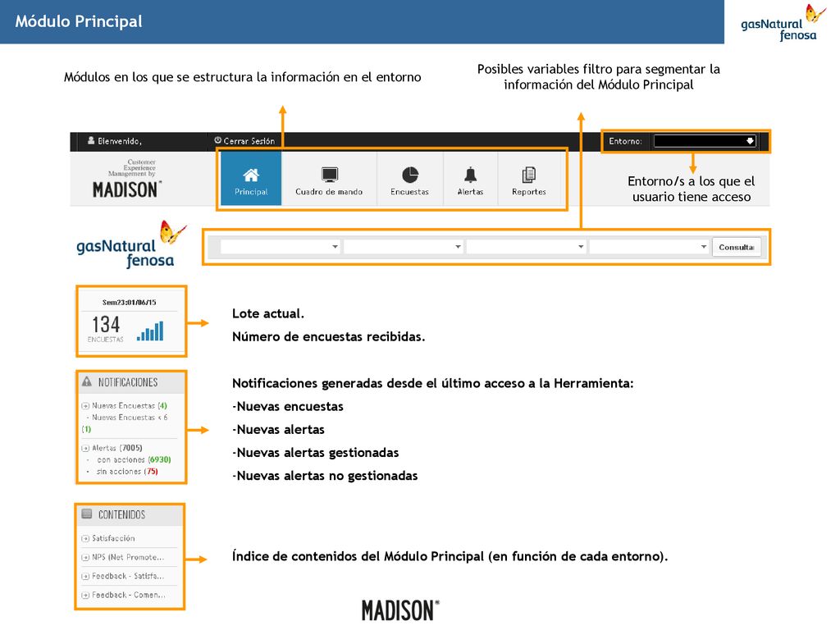The height and width of the screenshot is (630, 840).
Task: Click the gasNatural fenosa logo below the navbar
Action: click(131, 244)
